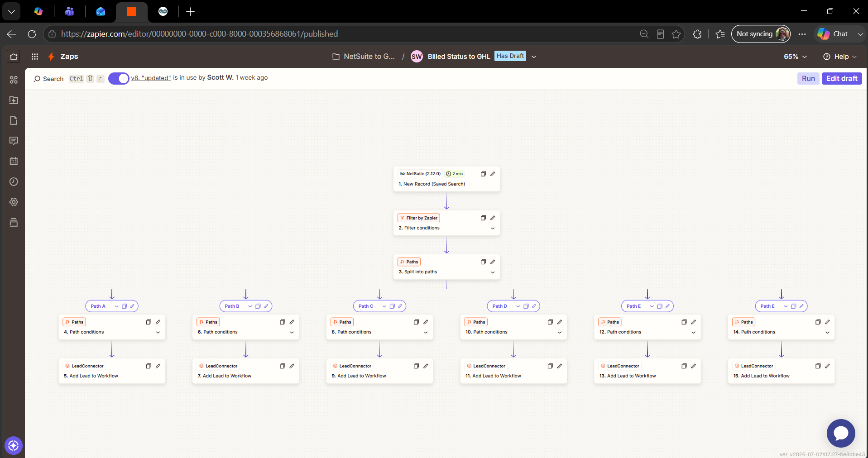
Task: Click the edit pencil on NetSuite step 1
Action: tap(493, 174)
